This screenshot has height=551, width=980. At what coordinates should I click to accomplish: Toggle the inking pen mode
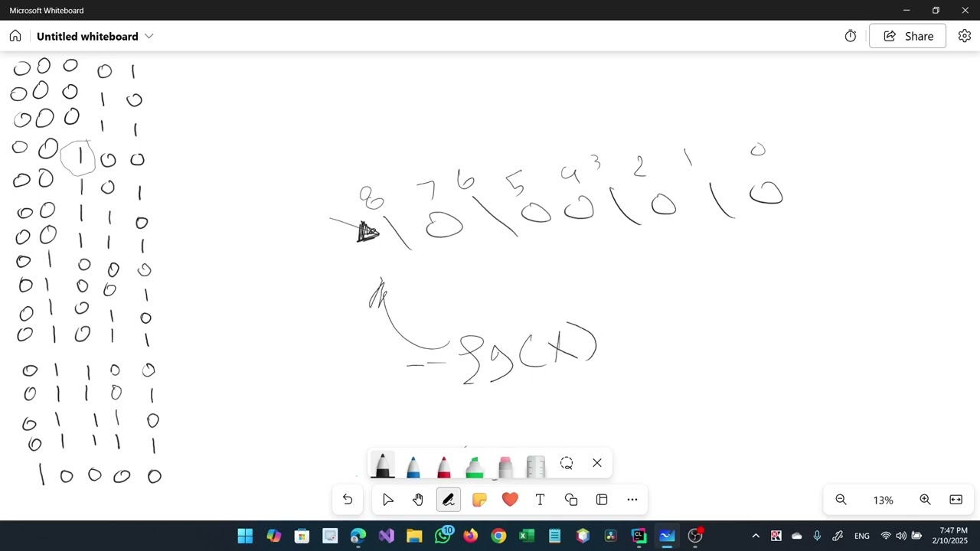pos(449,500)
